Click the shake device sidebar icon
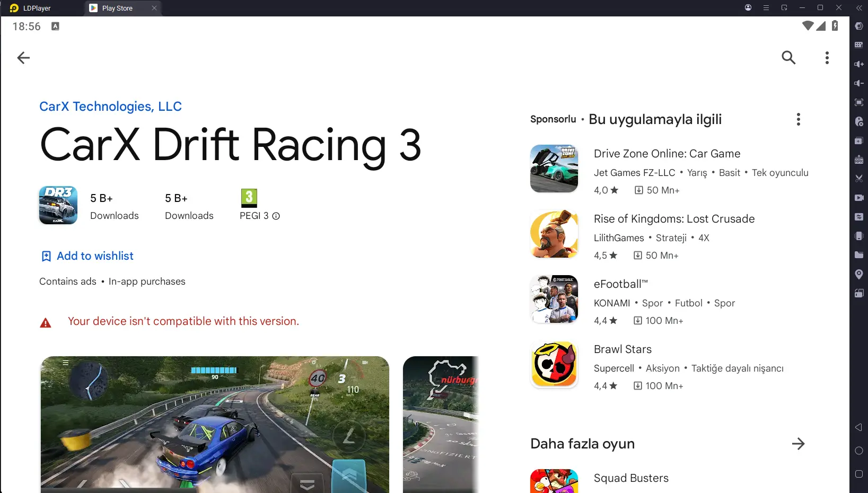Screen dimensions: 868x493 [859, 236]
